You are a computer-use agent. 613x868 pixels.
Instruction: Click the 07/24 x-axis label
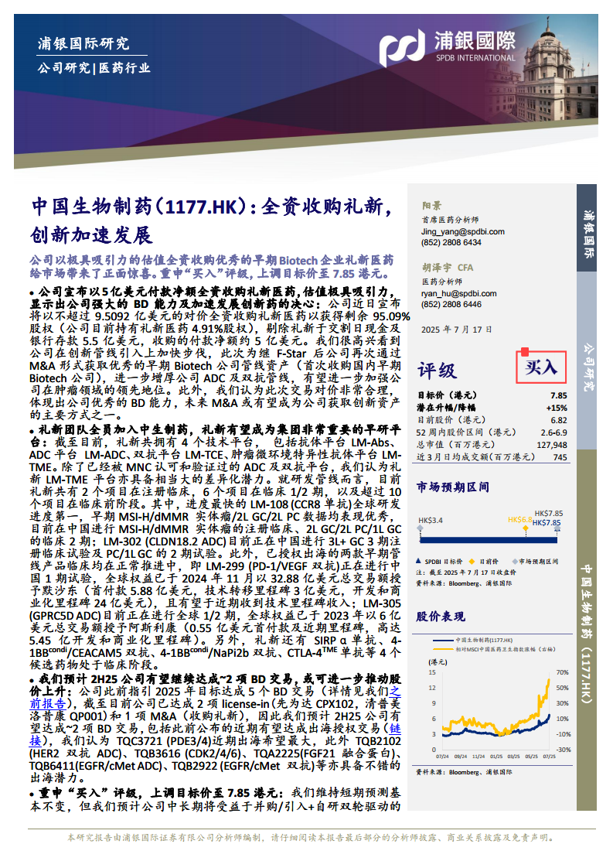tap(442, 756)
